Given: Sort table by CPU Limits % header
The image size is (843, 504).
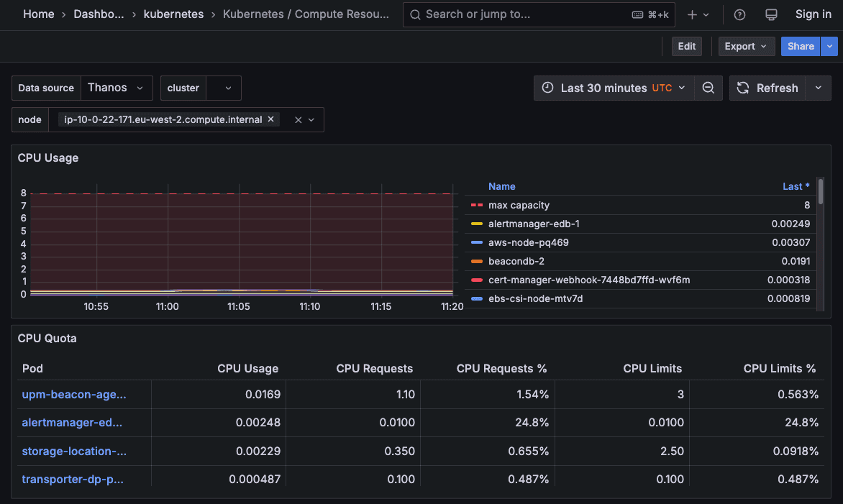Looking at the screenshot, I should (x=780, y=369).
